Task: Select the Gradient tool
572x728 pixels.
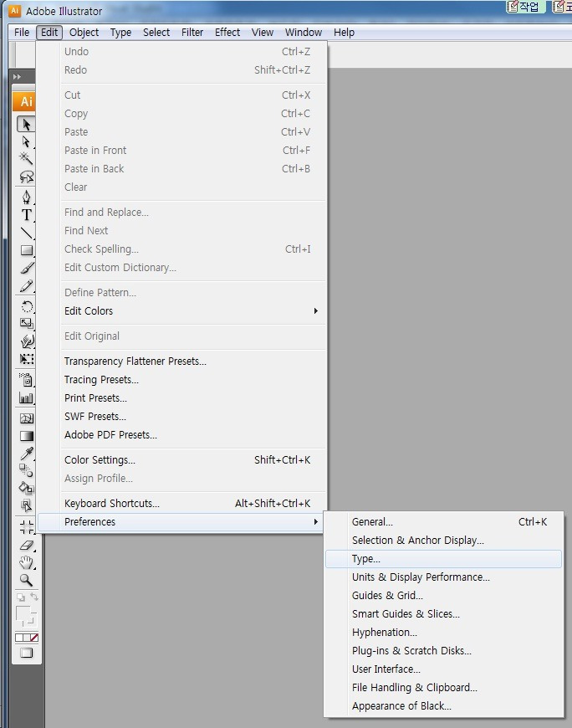Action: coord(27,436)
